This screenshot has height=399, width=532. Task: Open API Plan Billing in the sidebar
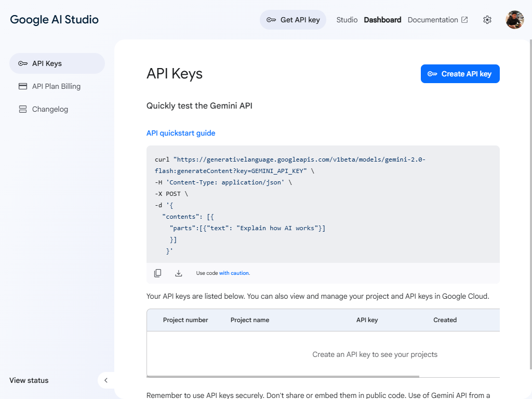57,86
